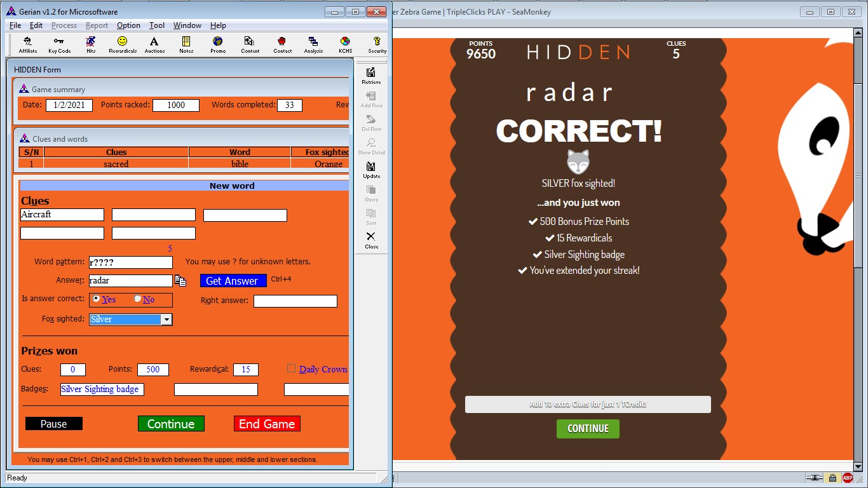The width and height of the screenshot is (868, 488).
Task: Click the Notes toolbar icon
Action: tap(186, 44)
